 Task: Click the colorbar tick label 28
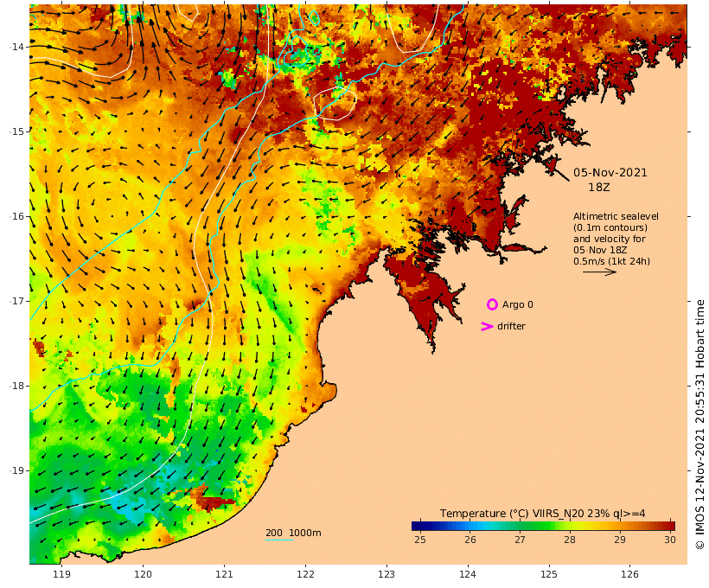pos(570,540)
